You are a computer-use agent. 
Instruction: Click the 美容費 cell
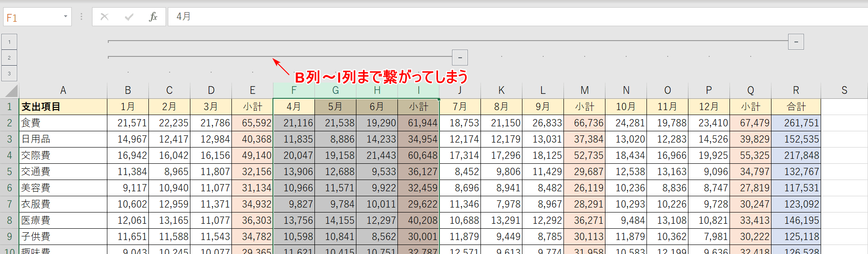click(x=63, y=188)
